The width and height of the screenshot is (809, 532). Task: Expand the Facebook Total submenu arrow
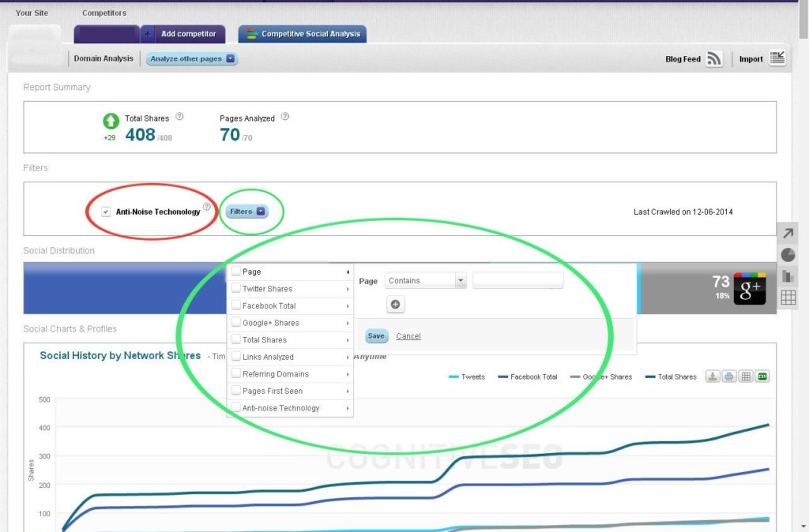[348, 306]
